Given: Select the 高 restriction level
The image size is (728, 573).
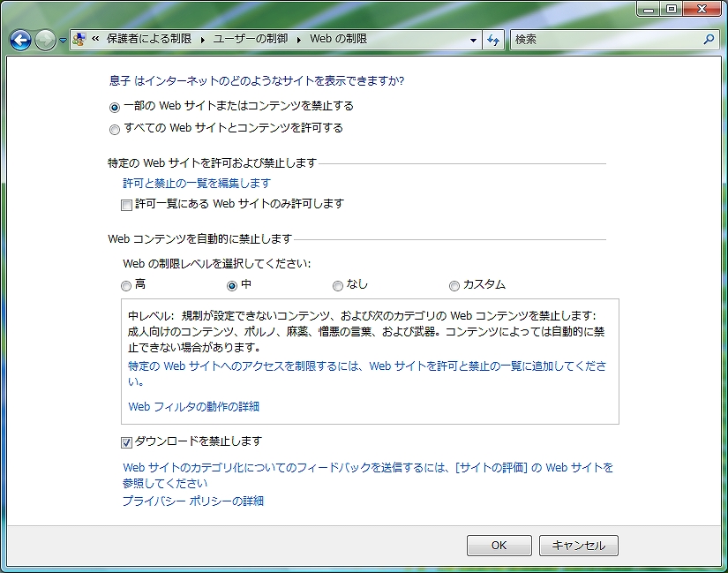Looking at the screenshot, I should (x=127, y=286).
